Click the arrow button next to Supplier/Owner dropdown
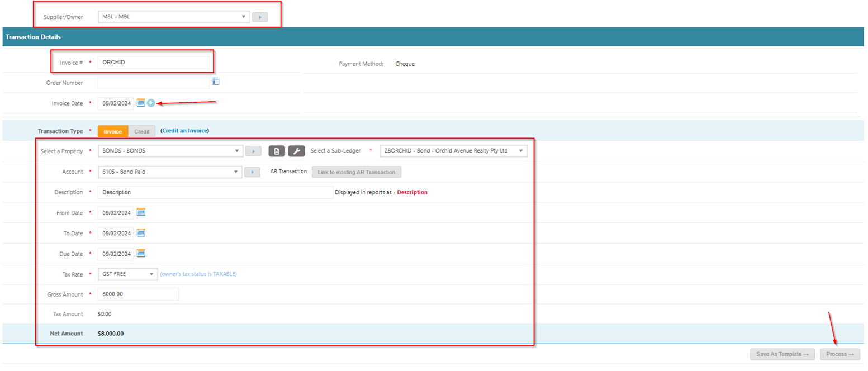868x371 pixels. click(x=260, y=17)
